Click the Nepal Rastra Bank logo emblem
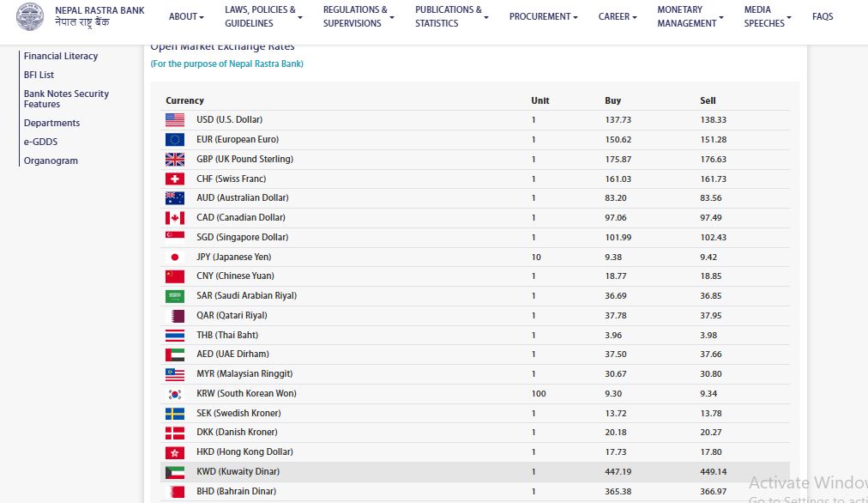The image size is (868, 503). 31,16
